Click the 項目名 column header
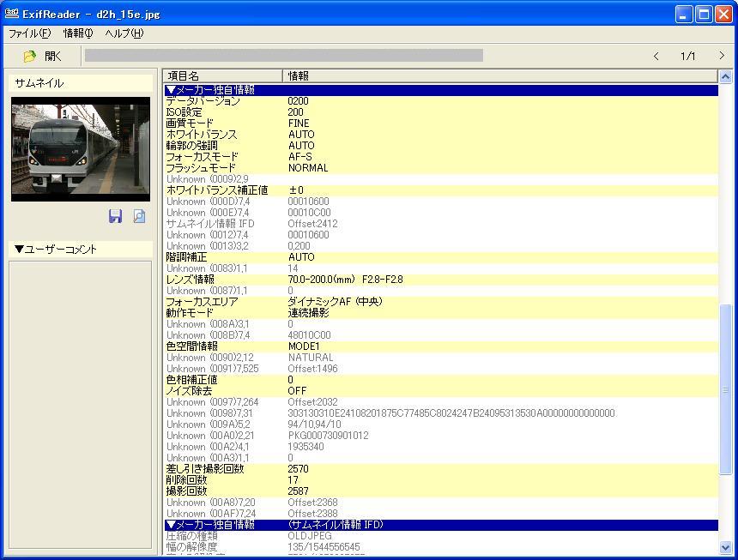738x560 pixels. 223,75
